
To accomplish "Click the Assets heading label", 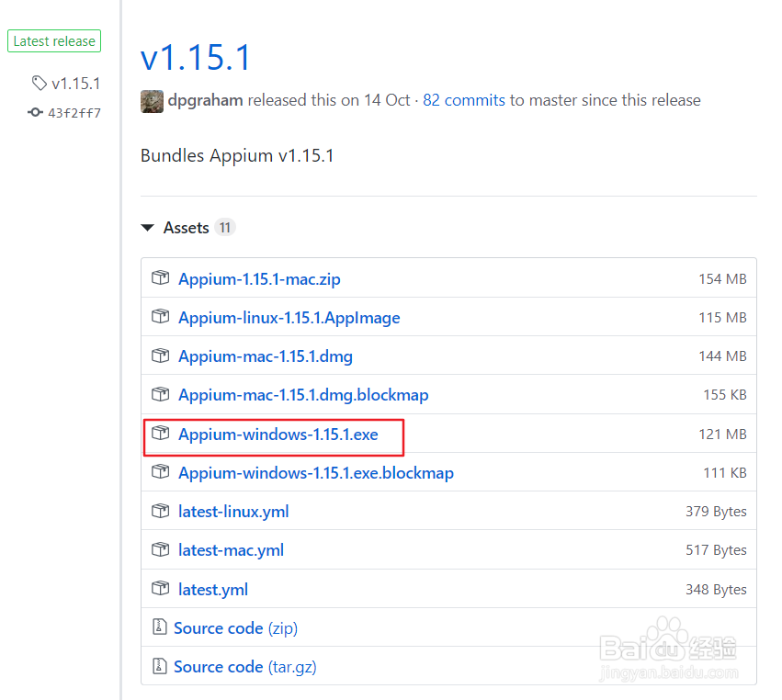I will (186, 228).
